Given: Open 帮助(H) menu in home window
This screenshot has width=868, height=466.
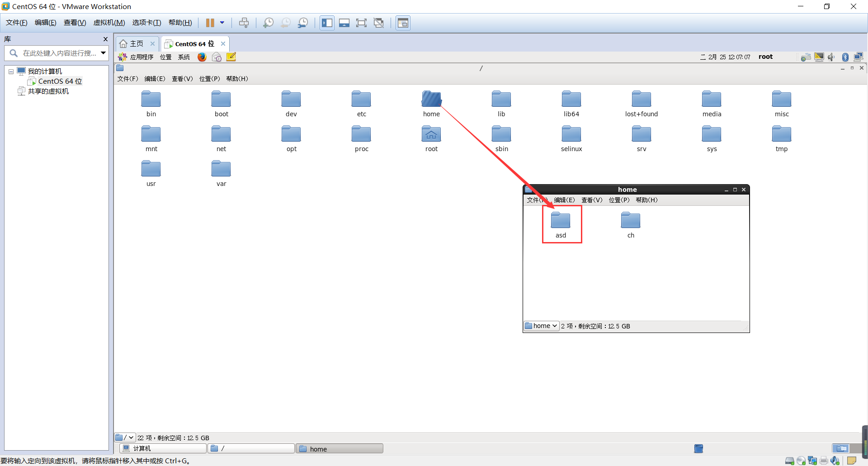Looking at the screenshot, I should (647, 200).
